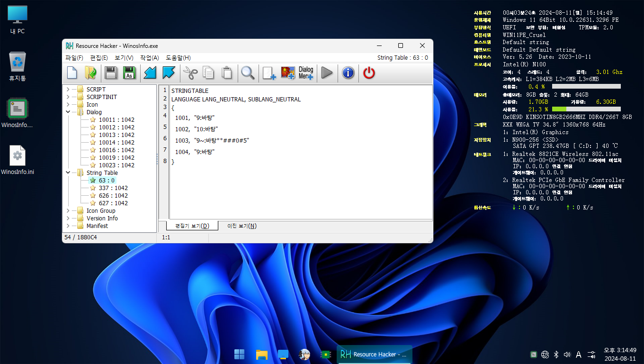Paste using the clipboard icon
The image size is (644, 364).
[227, 73]
